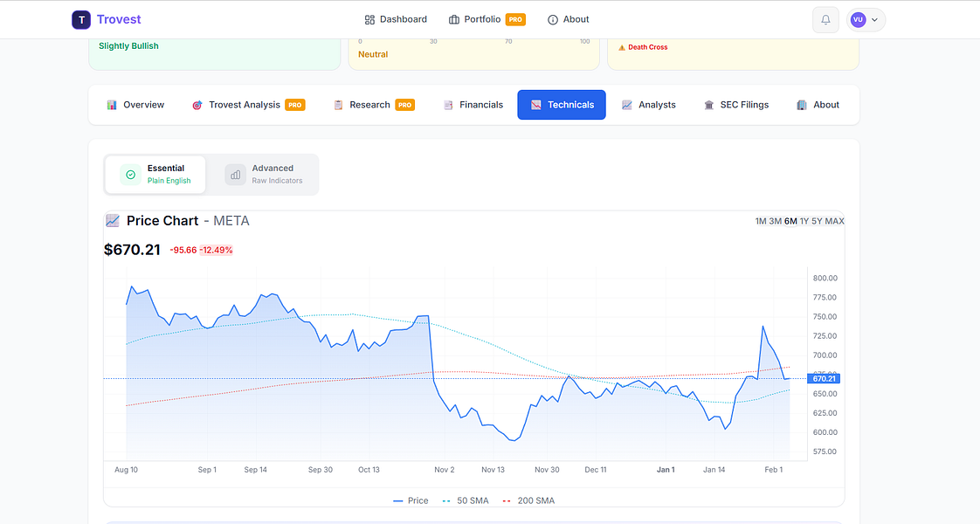
Task: Select the 1Y chart range
Action: point(804,221)
